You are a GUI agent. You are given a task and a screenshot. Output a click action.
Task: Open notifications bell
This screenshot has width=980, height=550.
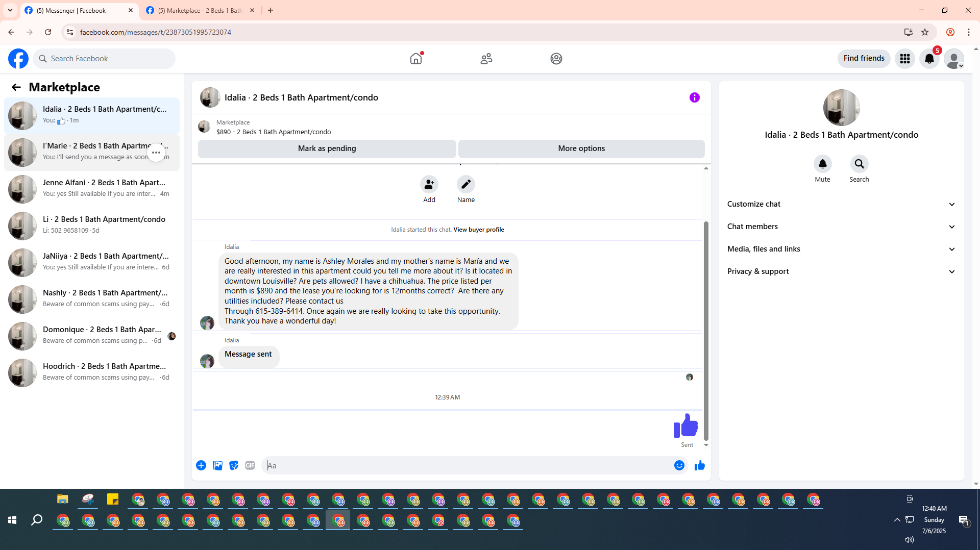point(929,59)
